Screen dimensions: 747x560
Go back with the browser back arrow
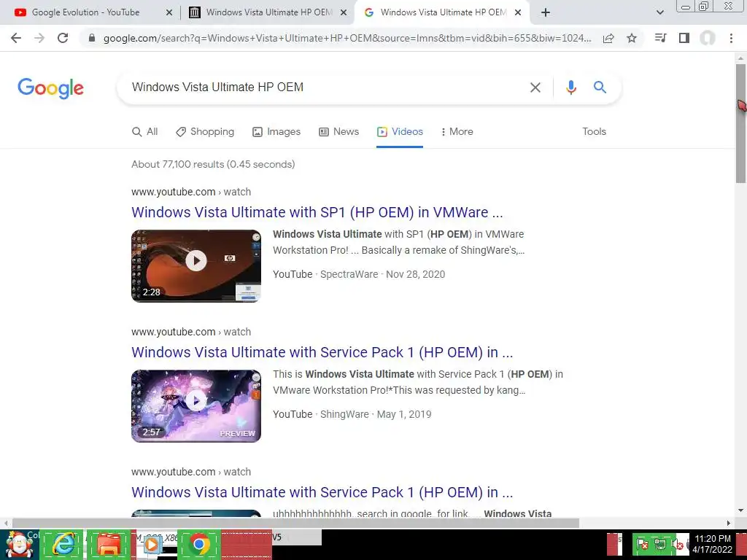pos(16,38)
